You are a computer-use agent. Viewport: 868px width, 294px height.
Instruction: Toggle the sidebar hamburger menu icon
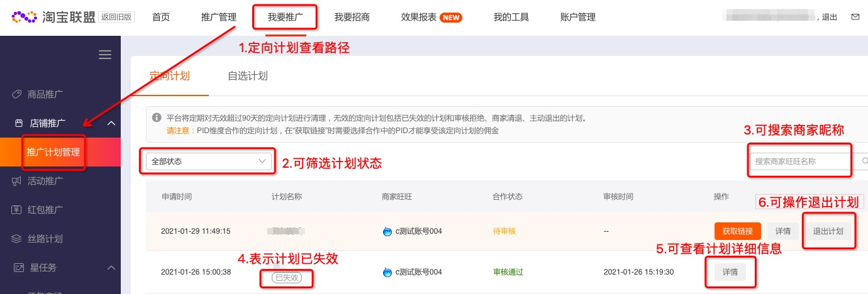(x=105, y=55)
